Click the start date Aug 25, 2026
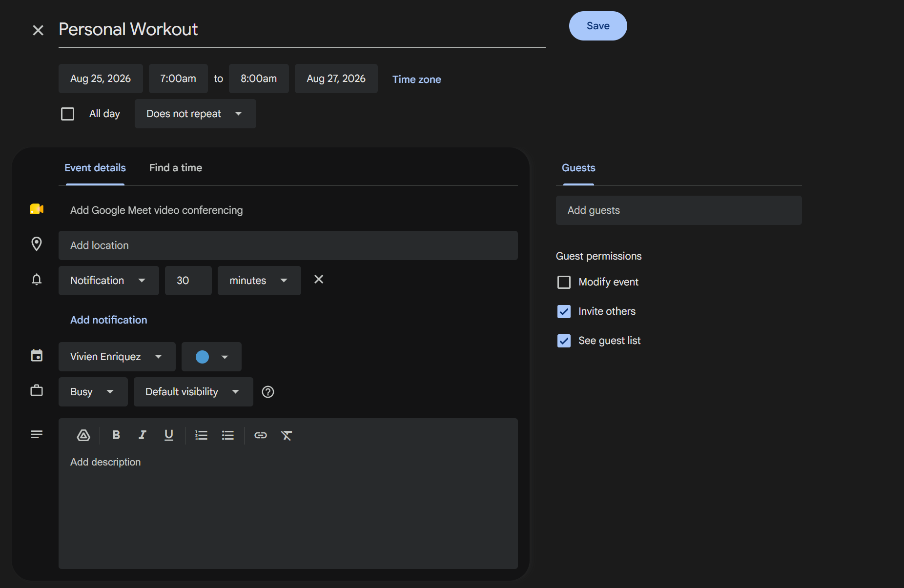Image resolution: width=904 pixels, height=588 pixels. click(x=101, y=79)
